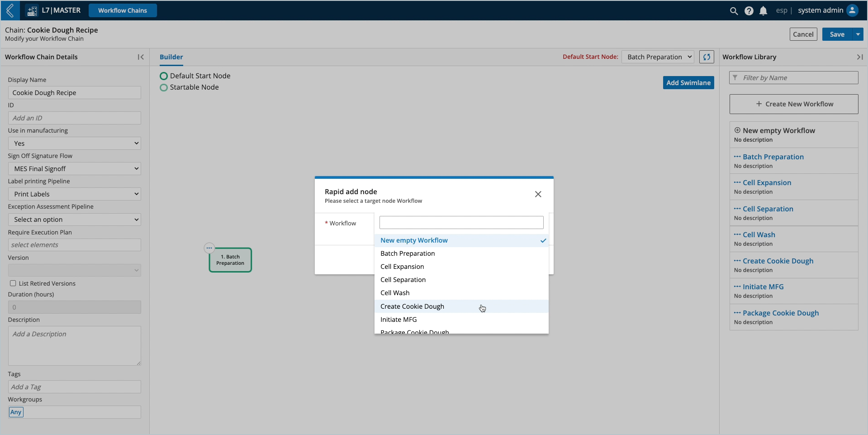The width and height of the screenshot is (868, 435).
Task: Select the 1. Batch Preparation node
Action: point(230,260)
